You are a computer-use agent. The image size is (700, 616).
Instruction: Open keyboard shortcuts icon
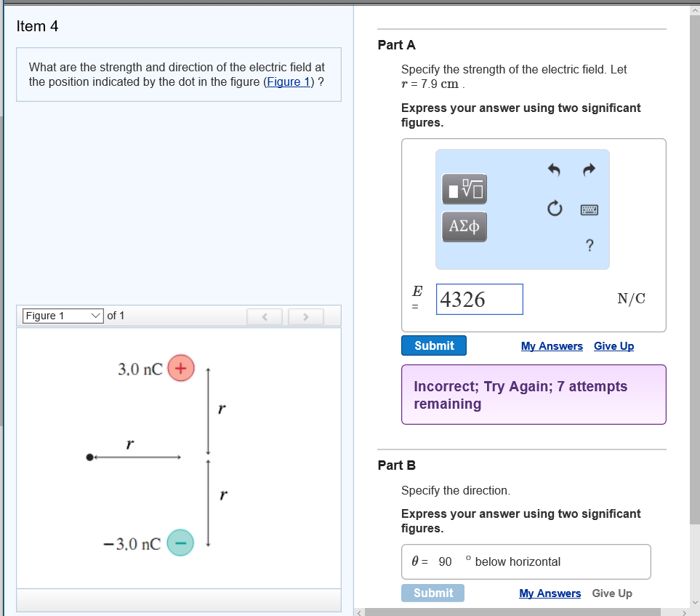coord(589,210)
